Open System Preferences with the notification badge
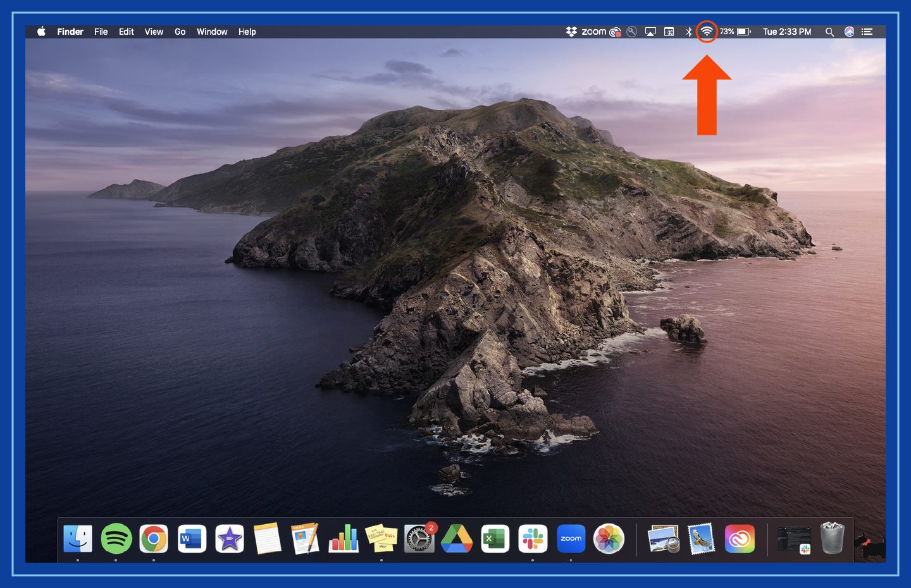911x588 pixels. pos(419,539)
